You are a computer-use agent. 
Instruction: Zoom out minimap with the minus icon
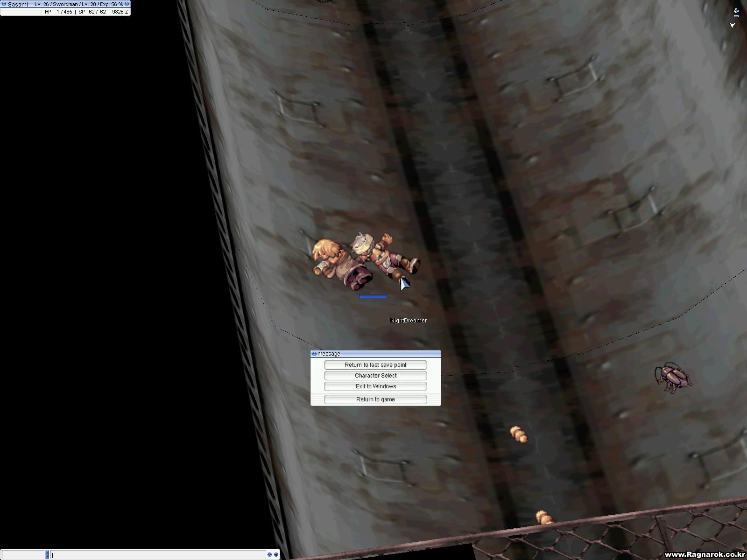[736, 16]
